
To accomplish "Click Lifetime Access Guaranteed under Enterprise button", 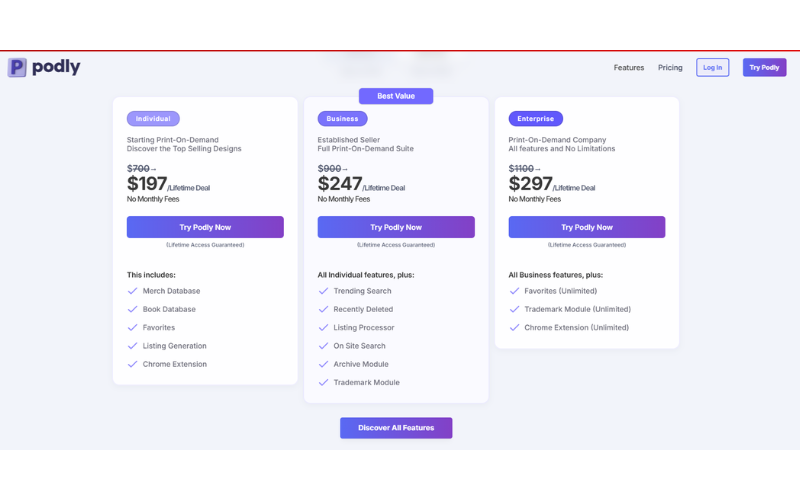I will [587, 245].
